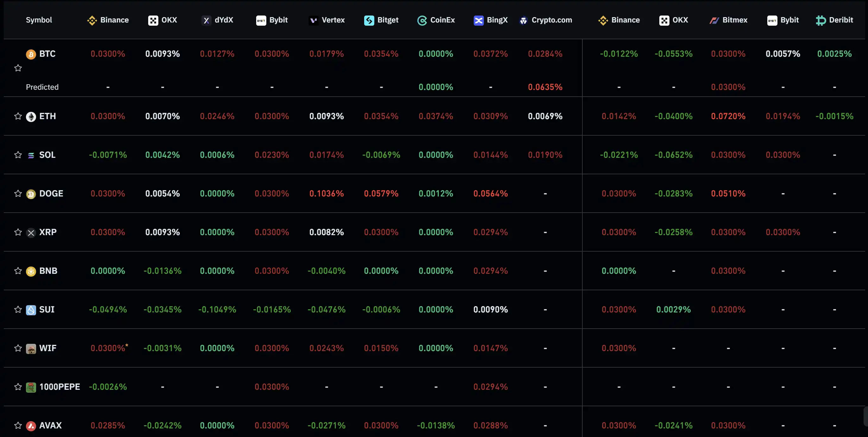The width and height of the screenshot is (868, 437).
Task: Sort by the Symbol column header
Action: pos(39,20)
